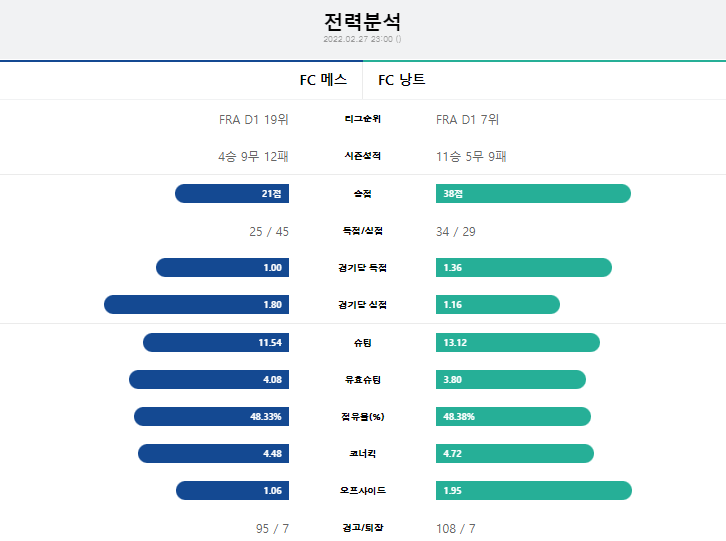Image resolution: width=726 pixels, height=541 pixels.
Task: Click the green 1.95 offside bar
Action: (x=534, y=491)
